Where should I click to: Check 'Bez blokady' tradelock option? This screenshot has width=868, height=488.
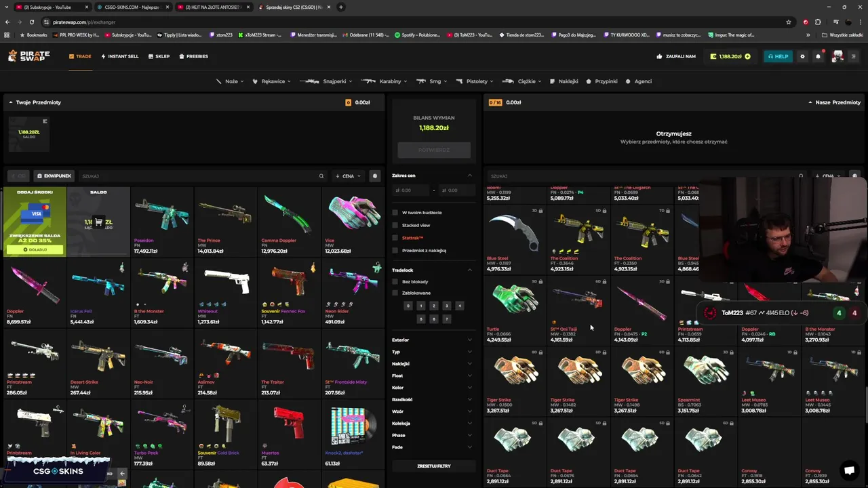(x=395, y=281)
